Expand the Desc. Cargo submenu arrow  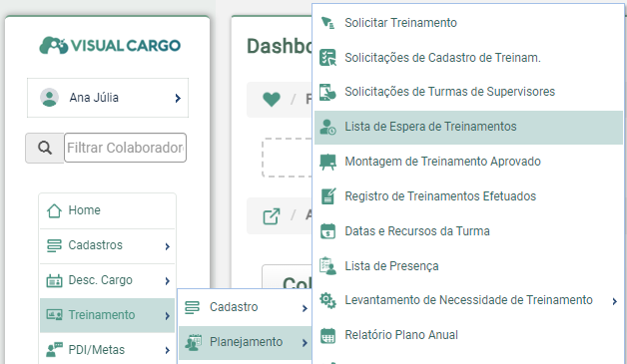(167, 281)
